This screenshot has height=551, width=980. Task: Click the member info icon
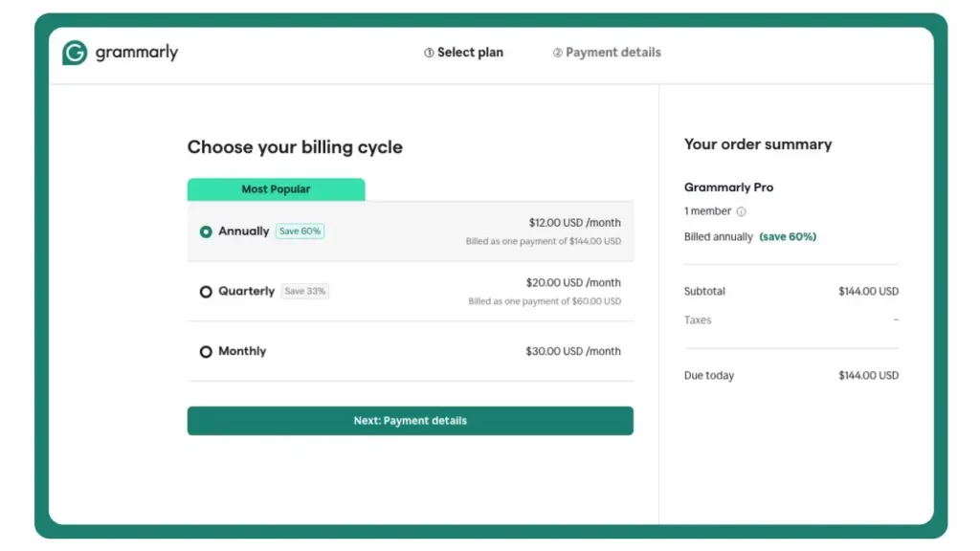point(741,212)
